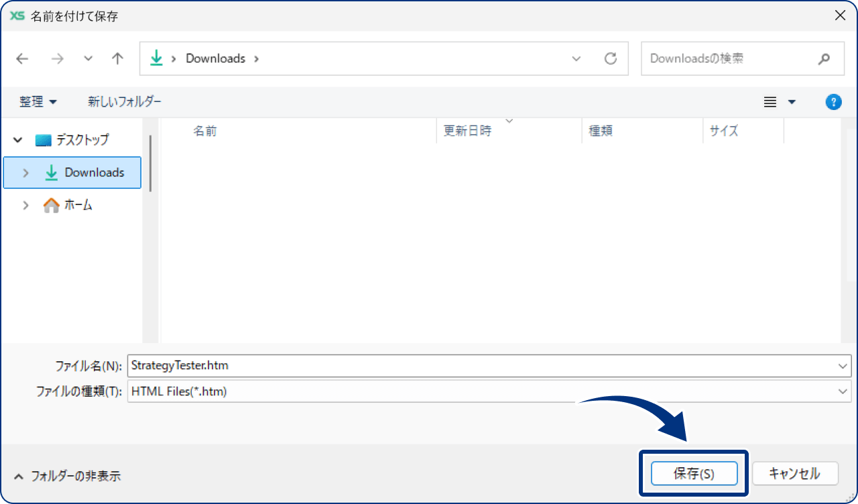This screenshot has height=504, width=858.
Task: Refresh the Downloads folder view
Action: pyautogui.click(x=610, y=59)
